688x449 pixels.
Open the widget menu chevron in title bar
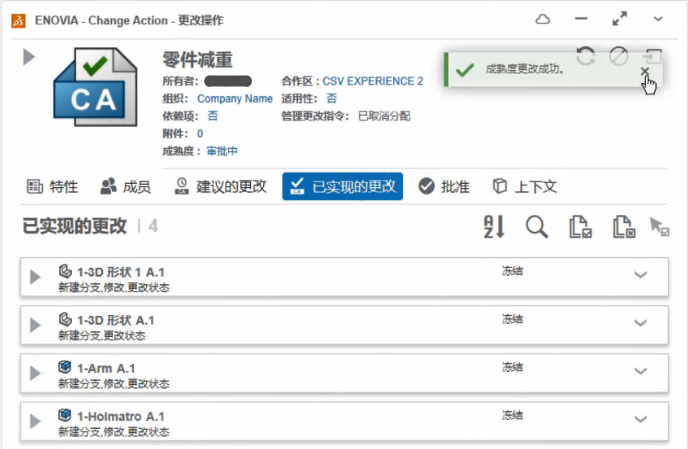(x=658, y=19)
